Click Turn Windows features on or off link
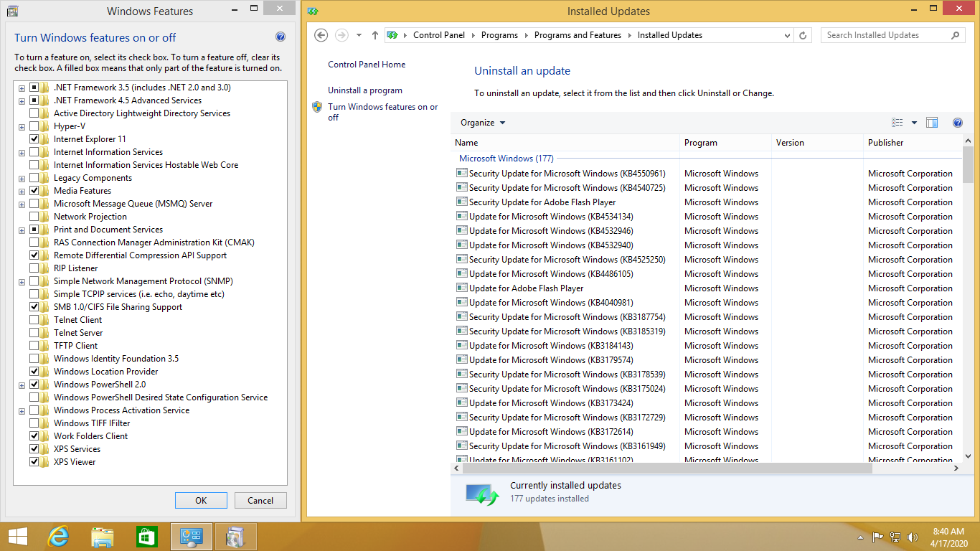 click(x=383, y=112)
